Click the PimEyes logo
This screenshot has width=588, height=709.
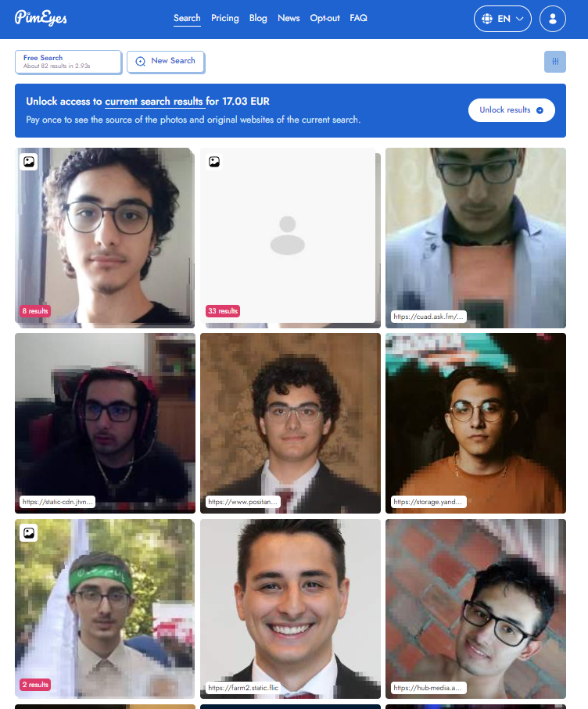tap(41, 18)
